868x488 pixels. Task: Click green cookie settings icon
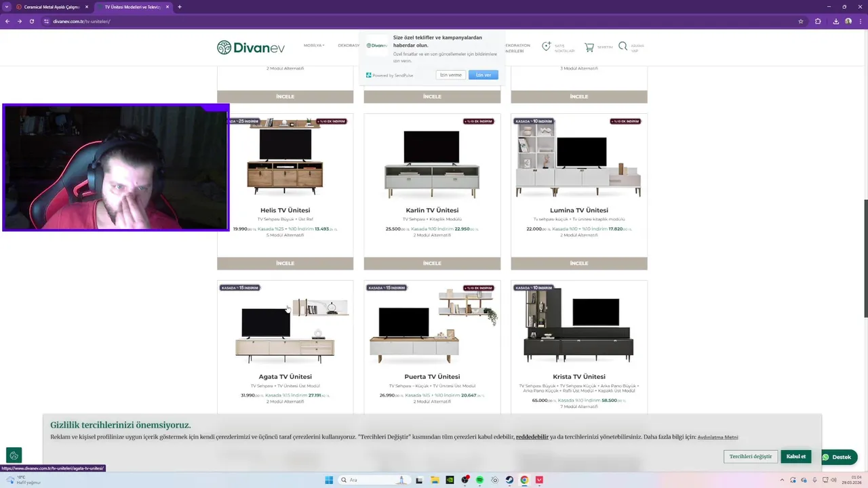click(14, 455)
